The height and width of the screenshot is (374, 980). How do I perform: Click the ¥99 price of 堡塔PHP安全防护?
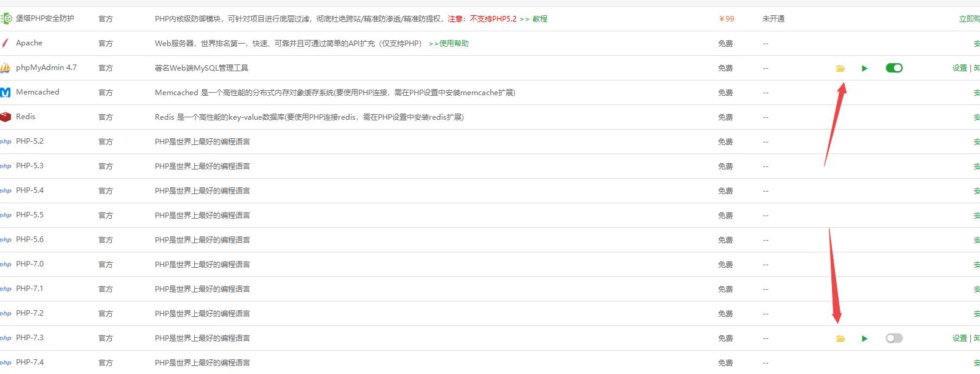click(726, 19)
